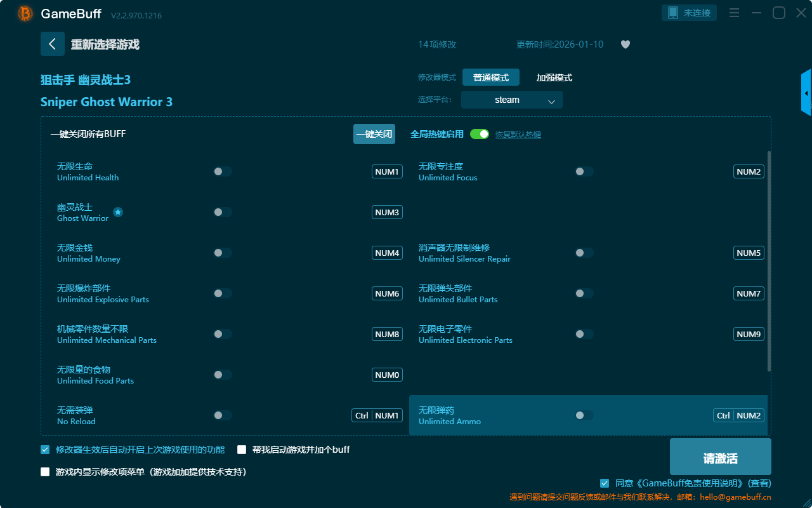
Task: Switch to 加强模式 enhanced mode tab
Action: click(x=554, y=77)
